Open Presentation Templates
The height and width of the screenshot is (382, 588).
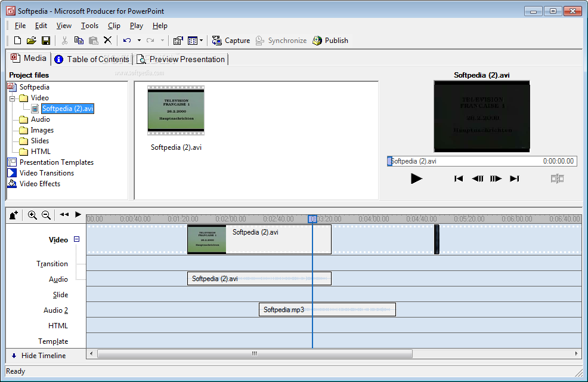tap(57, 162)
